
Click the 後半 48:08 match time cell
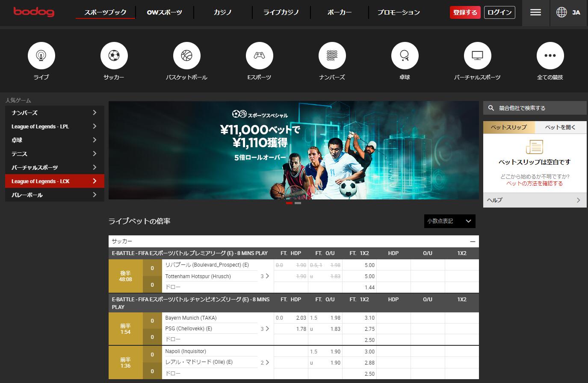pos(125,276)
